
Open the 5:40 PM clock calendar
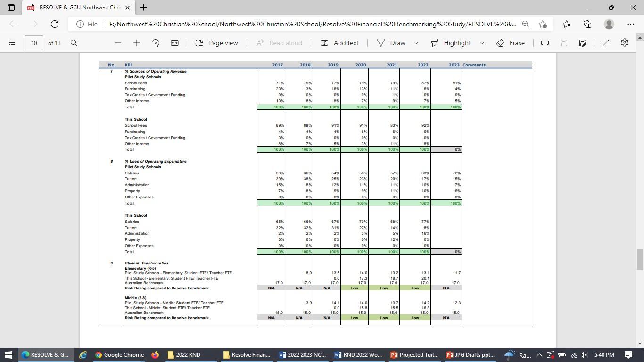[604, 355]
